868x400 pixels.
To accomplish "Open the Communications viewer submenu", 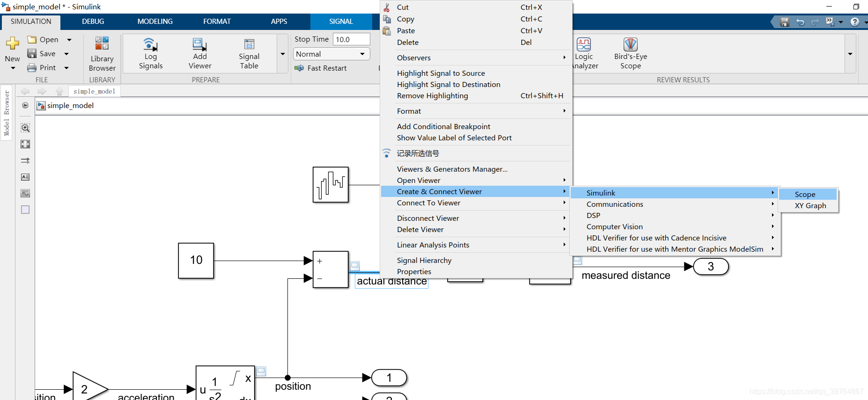I will pyautogui.click(x=675, y=204).
